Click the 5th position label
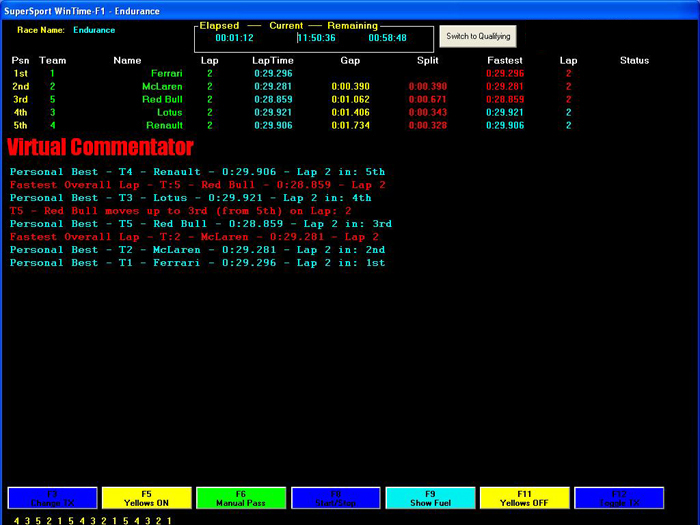700x525 pixels. (21, 125)
